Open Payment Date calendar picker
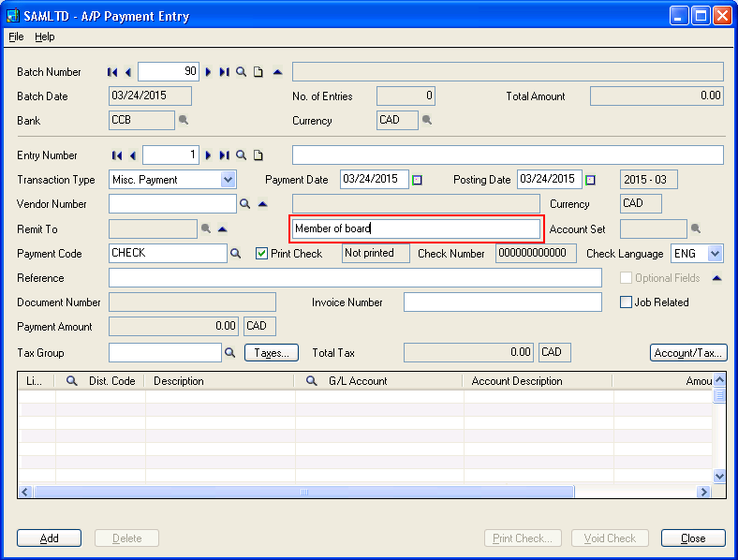This screenshot has height=560, width=738. 417,180
